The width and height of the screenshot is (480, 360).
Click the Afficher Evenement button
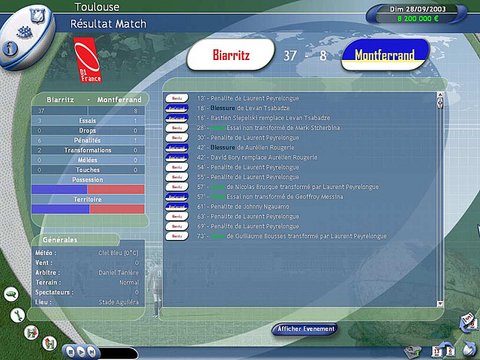pos(304,329)
